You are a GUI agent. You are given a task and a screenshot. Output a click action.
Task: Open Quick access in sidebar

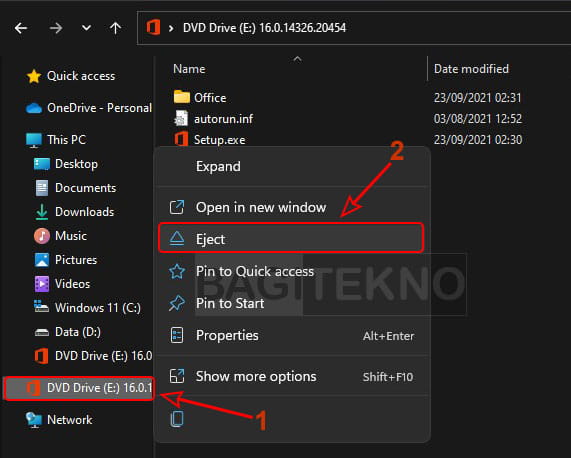pos(81,76)
